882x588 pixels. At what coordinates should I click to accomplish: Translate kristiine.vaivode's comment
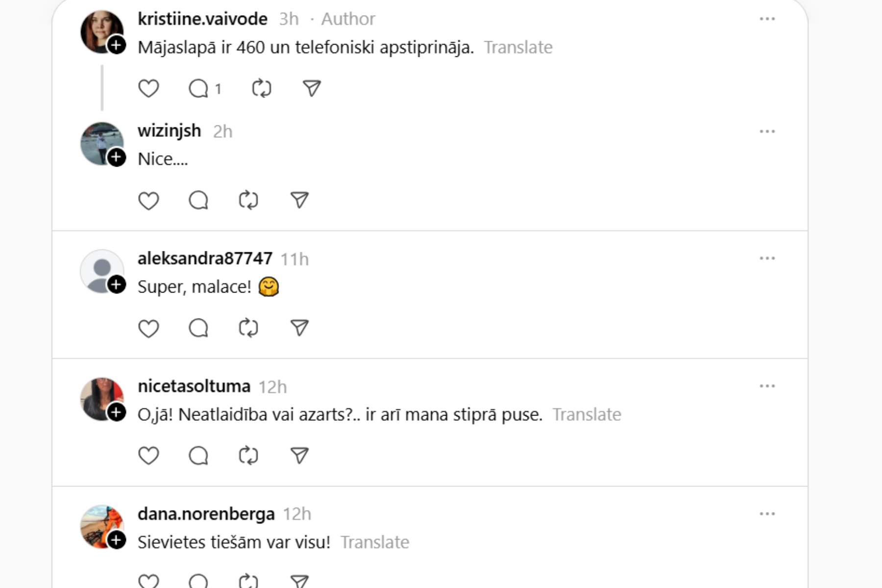coord(518,48)
